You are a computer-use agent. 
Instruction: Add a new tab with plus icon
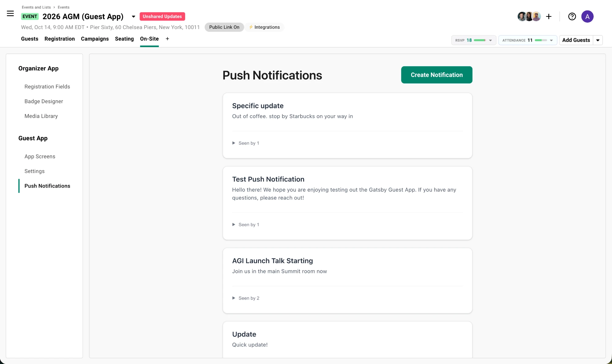coord(167,39)
